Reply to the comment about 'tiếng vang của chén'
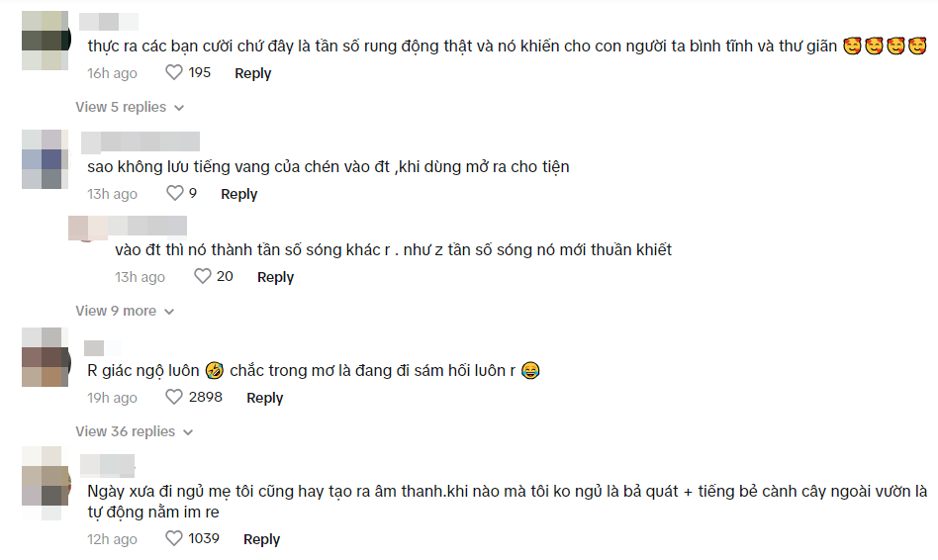 [238, 194]
